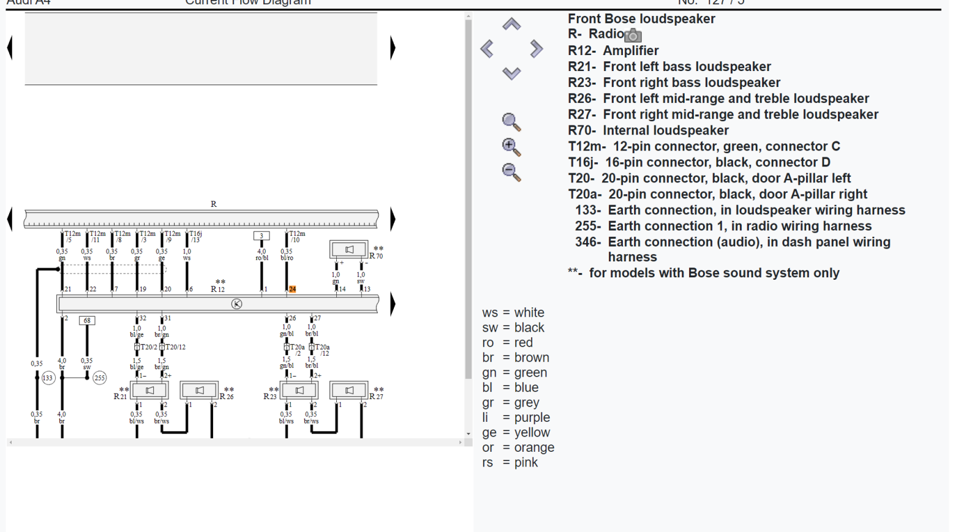The height and width of the screenshot is (532, 980).
Task: Click the left navigation chevron arrow
Action: coord(487,48)
